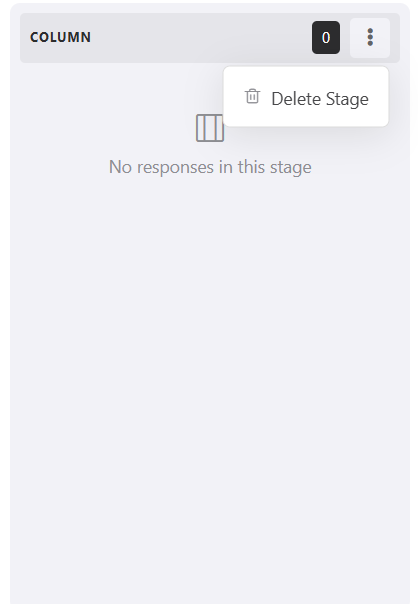The image size is (418, 604).
Task: Select the Delete Stage menu option
Action: pos(306,98)
